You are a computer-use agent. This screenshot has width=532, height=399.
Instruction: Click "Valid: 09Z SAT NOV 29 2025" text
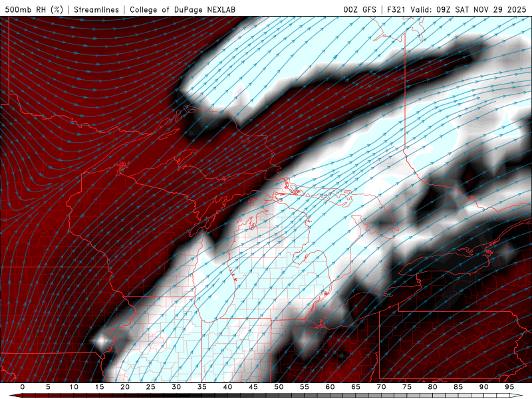468,9
